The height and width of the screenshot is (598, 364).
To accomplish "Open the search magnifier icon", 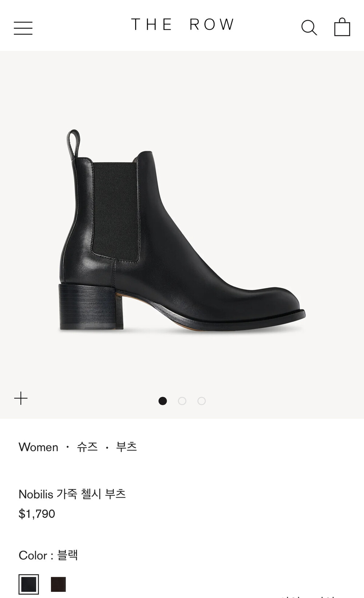I will (309, 28).
